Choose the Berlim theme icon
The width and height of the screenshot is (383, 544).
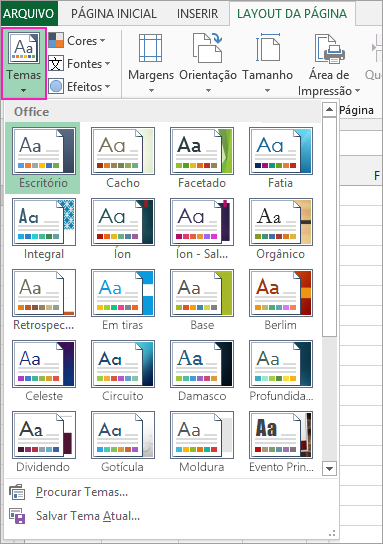pyautogui.click(x=281, y=293)
